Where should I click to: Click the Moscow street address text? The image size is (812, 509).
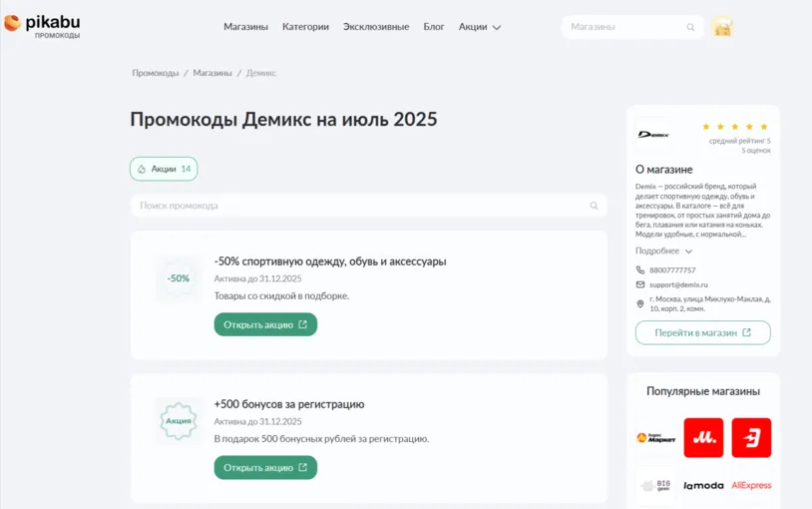point(710,303)
